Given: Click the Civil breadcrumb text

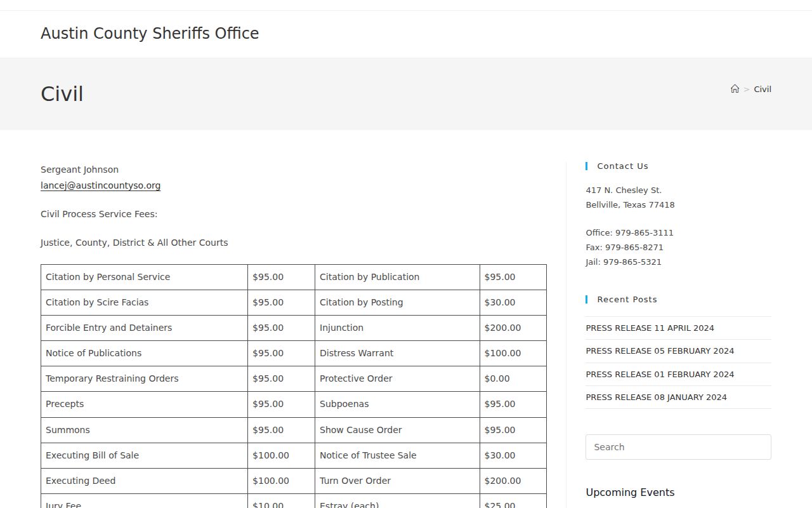Looking at the screenshot, I should 763,89.
